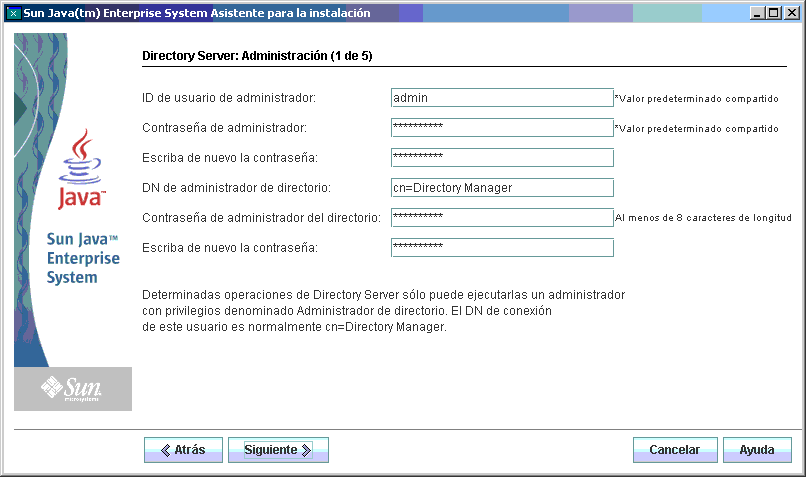The height and width of the screenshot is (477, 806).
Task: Click the Determinadas operaciones description paragraph
Action: [x=383, y=310]
